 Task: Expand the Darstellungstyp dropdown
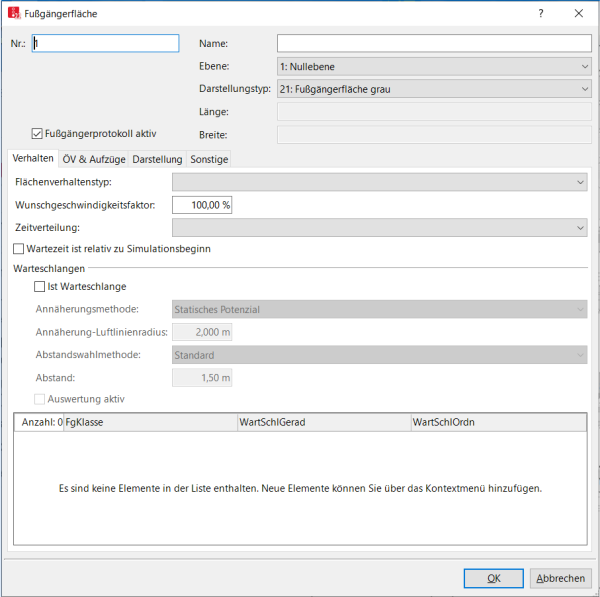coord(434,89)
